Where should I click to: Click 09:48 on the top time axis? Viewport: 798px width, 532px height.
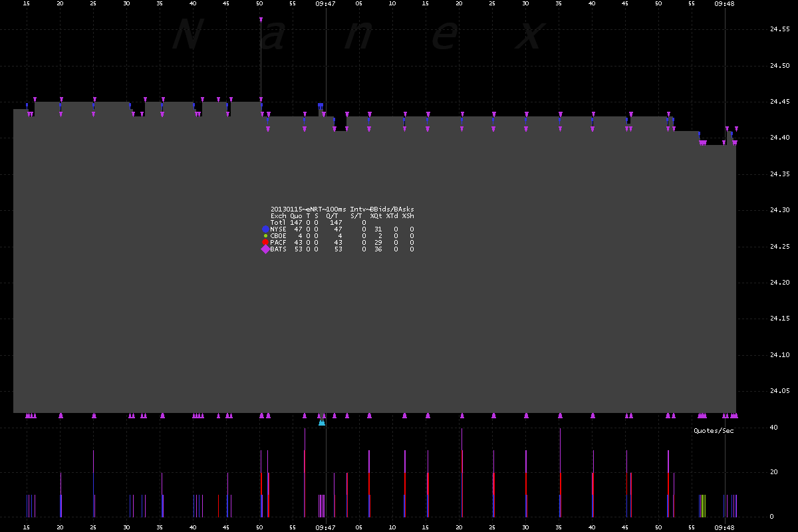(724, 3)
